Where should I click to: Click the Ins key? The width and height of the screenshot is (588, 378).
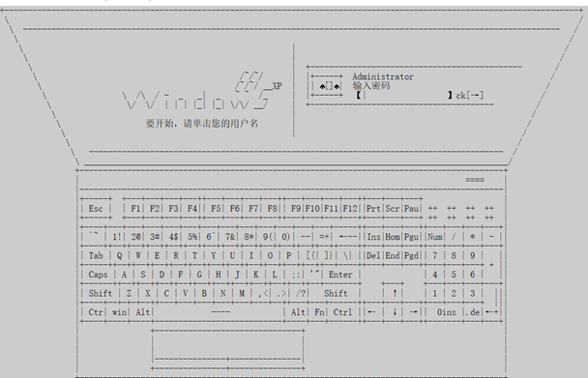point(373,236)
